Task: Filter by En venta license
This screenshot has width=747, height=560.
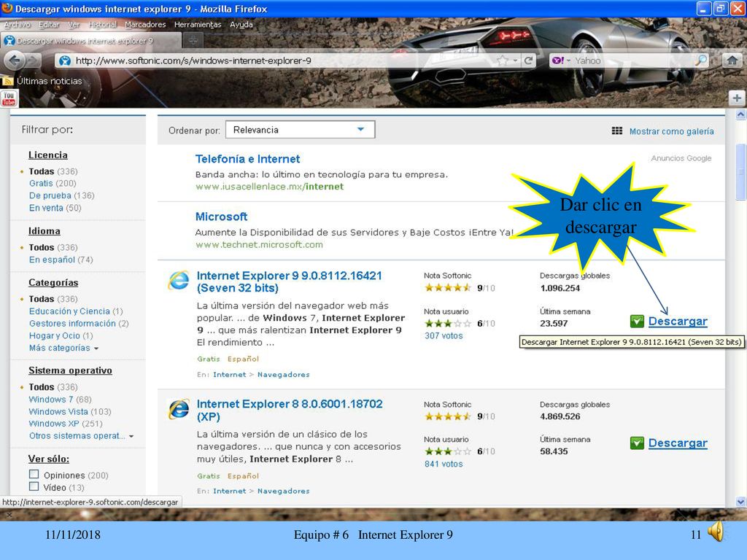Action: (46, 208)
